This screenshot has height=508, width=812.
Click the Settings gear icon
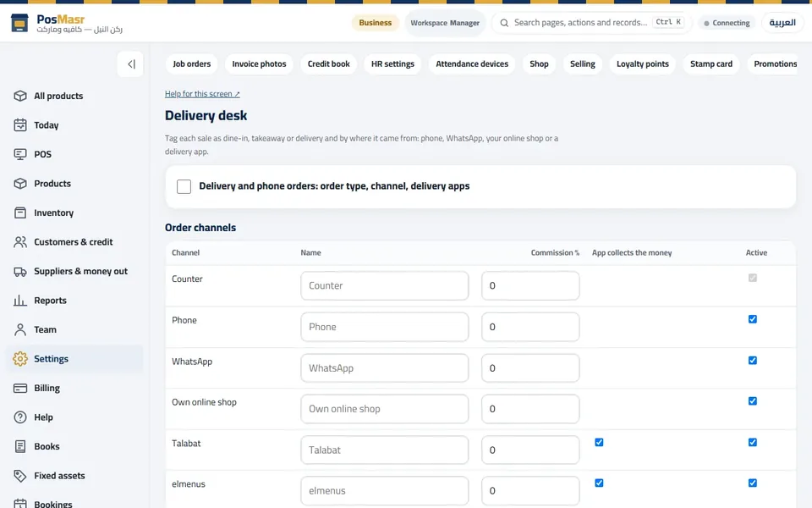(x=20, y=359)
